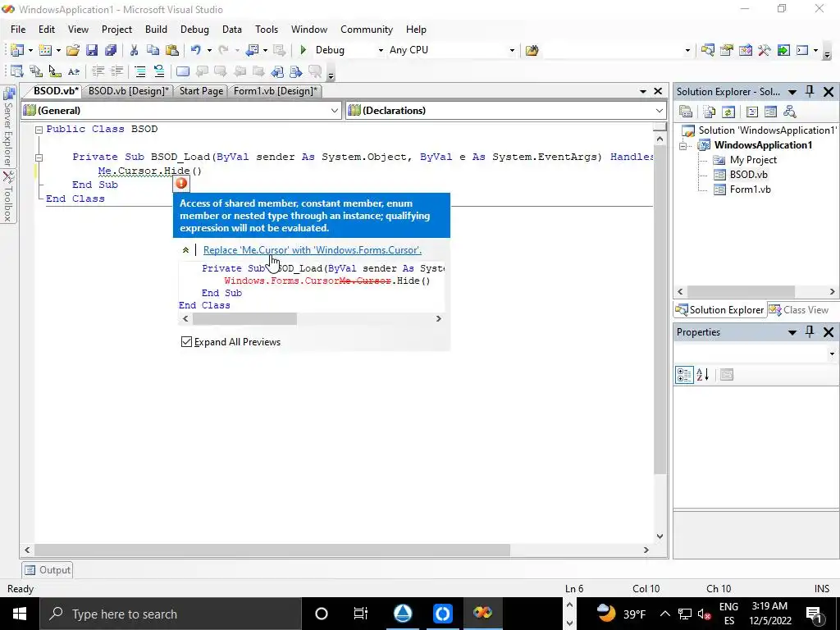The image size is (840, 630).
Task: Switch to the Class View tab
Action: 800,310
